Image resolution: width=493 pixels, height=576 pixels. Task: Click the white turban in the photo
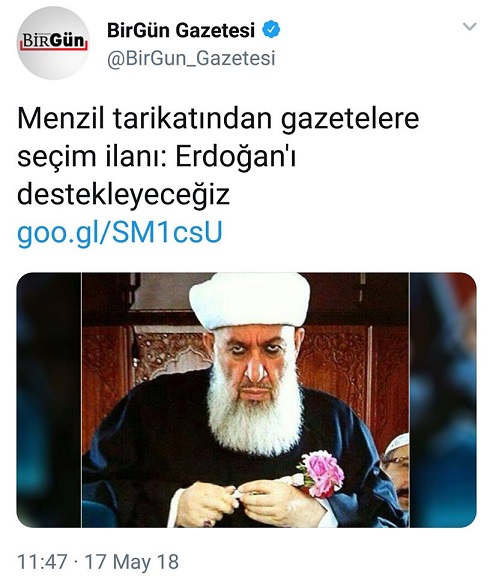(249, 299)
